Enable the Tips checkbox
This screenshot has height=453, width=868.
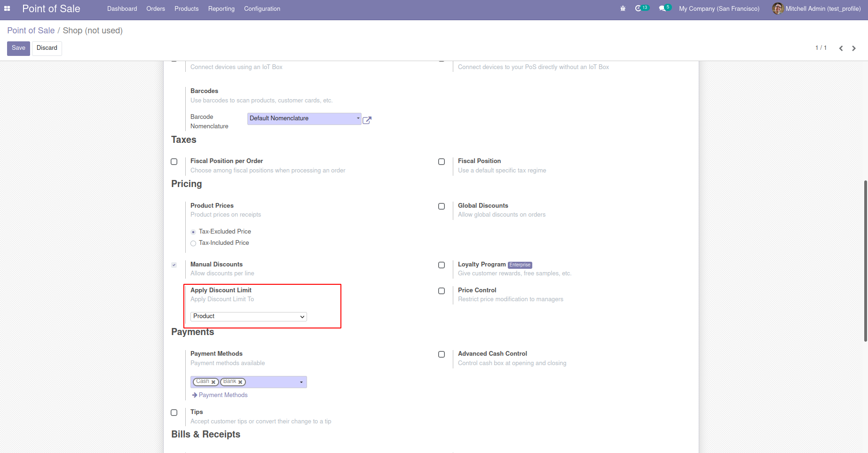(174, 413)
